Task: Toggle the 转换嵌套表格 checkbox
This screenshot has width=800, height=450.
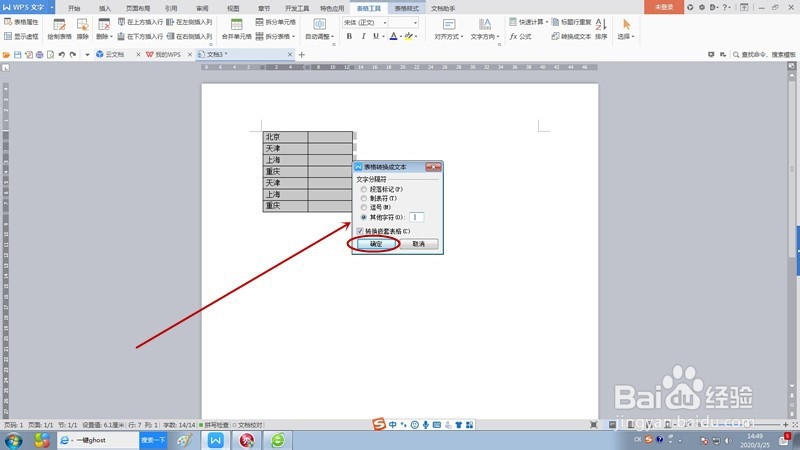Action: point(360,231)
